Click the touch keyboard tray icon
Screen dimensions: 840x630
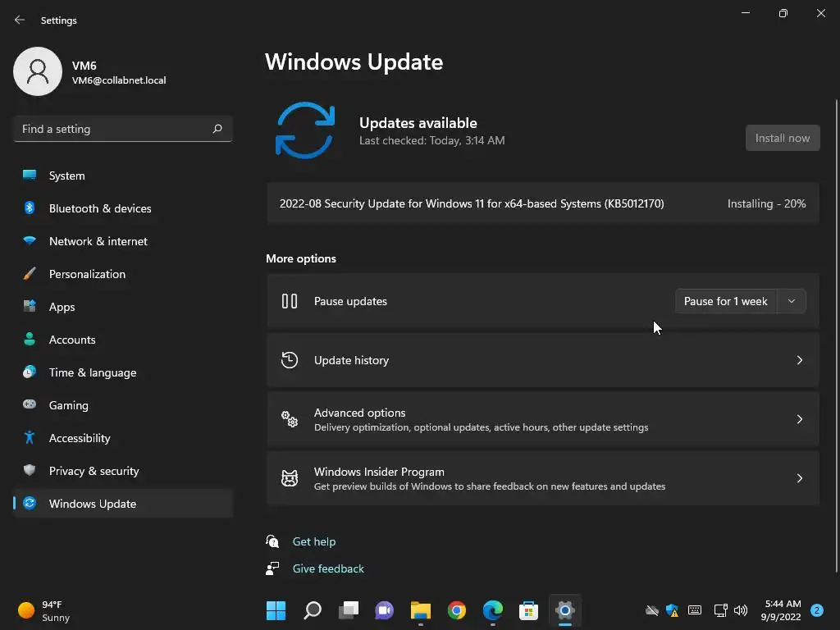point(695,610)
